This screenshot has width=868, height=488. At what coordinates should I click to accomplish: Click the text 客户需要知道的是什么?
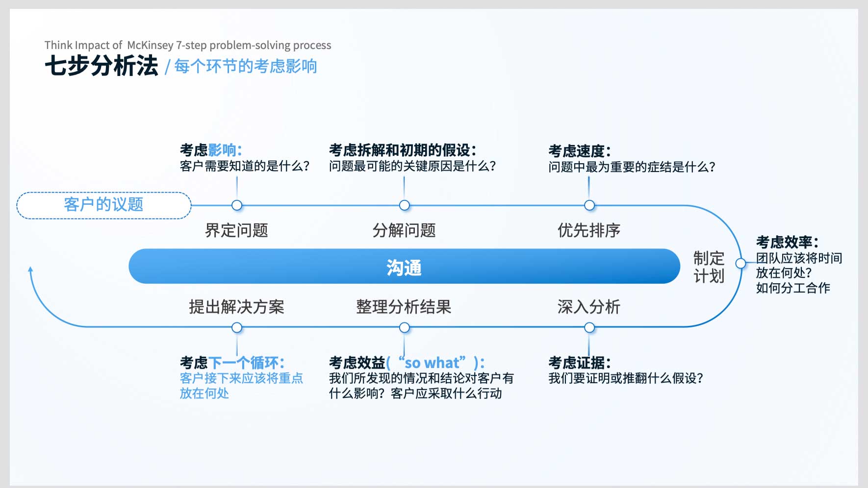pyautogui.click(x=245, y=166)
